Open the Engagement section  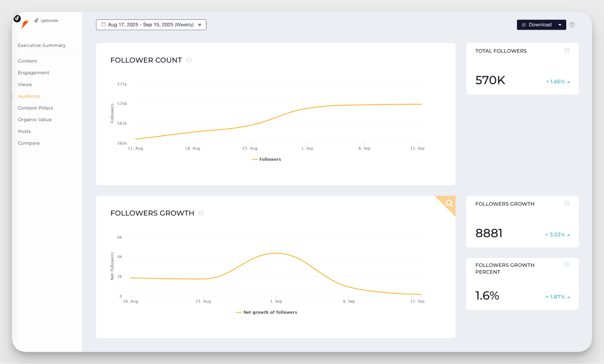point(34,72)
